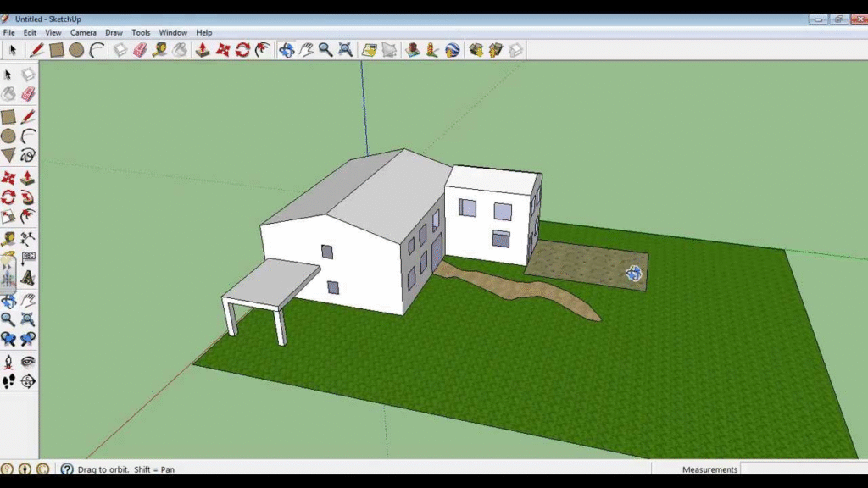Open the Draw menu
Viewport: 868px width, 488px height.
point(114,32)
